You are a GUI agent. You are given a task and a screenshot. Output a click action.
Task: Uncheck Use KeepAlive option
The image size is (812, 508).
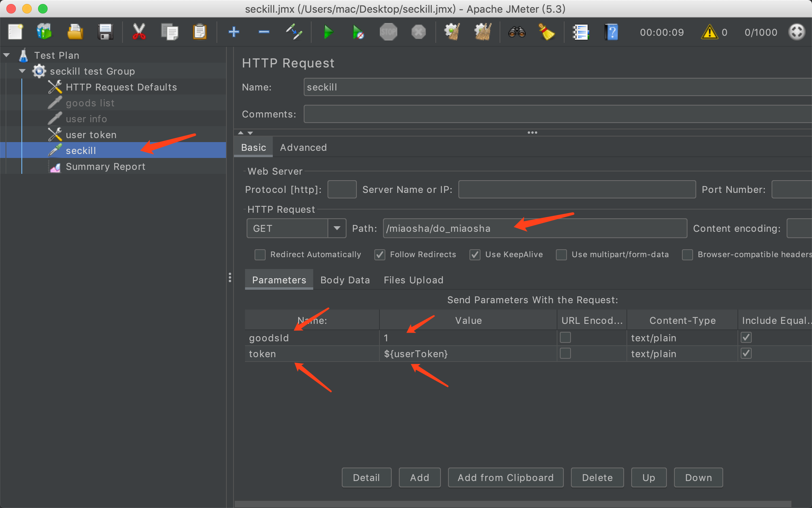tap(475, 255)
